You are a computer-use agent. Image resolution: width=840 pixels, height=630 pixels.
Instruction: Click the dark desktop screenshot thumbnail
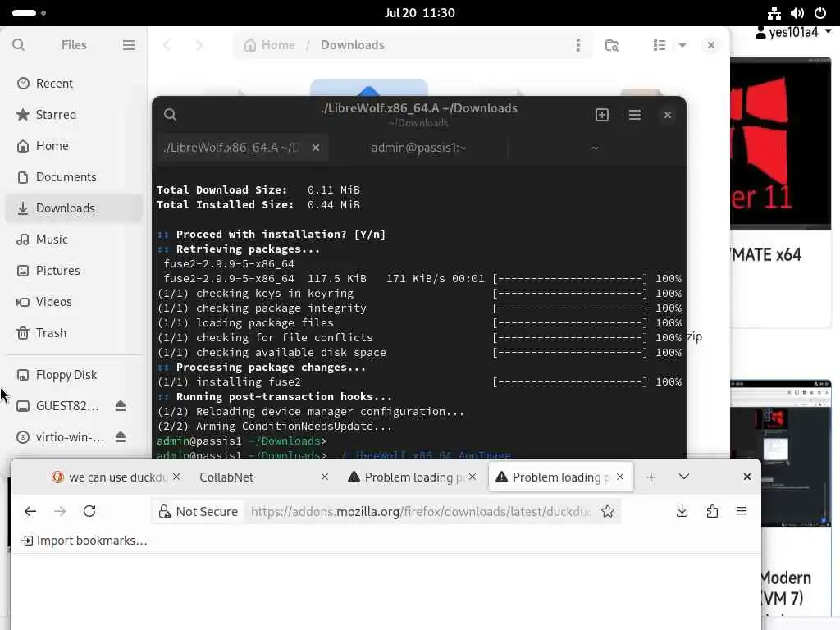[781, 454]
